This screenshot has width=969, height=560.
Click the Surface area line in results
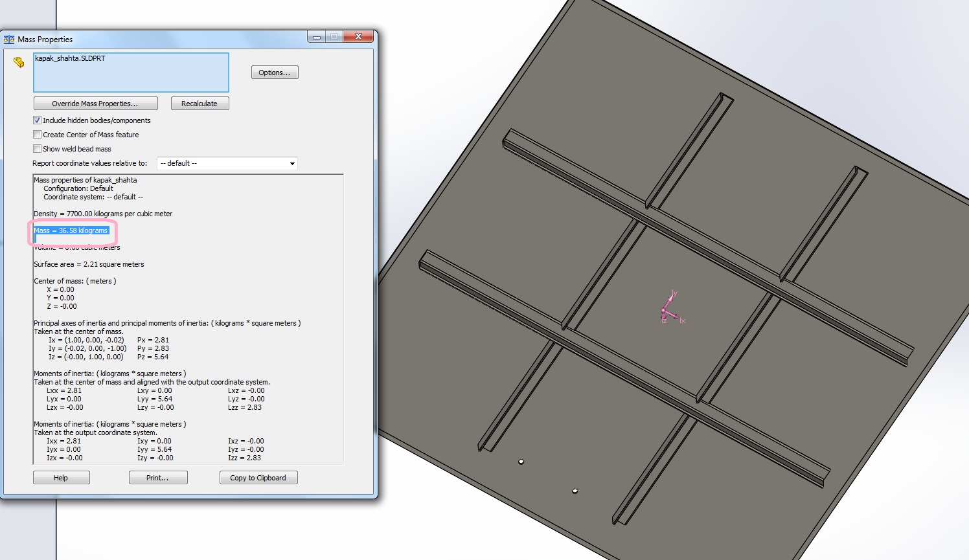pyautogui.click(x=89, y=264)
